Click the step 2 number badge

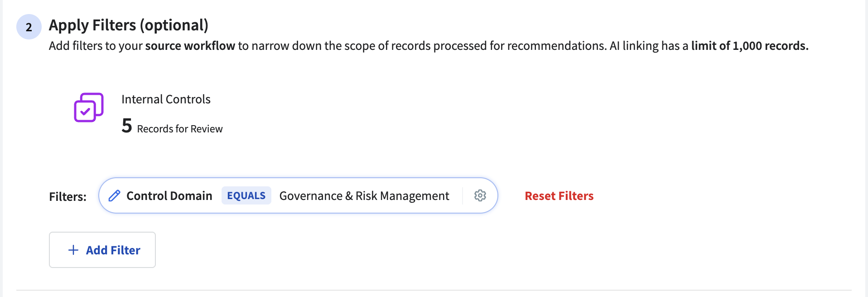pyautogui.click(x=29, y=27)
